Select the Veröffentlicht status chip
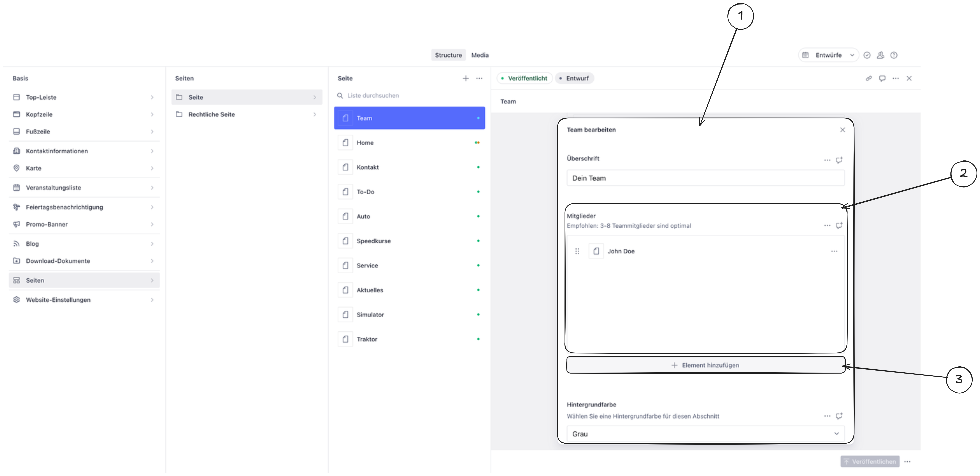 [524, 78]
